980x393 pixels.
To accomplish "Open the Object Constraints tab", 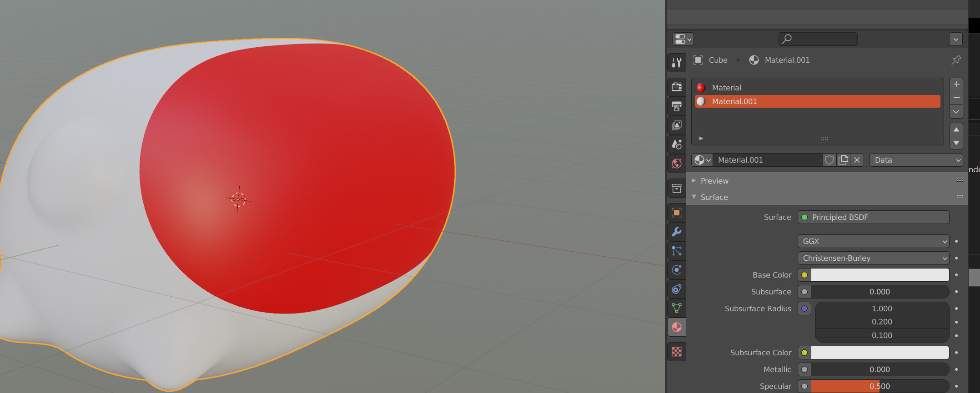I will 677,289.
